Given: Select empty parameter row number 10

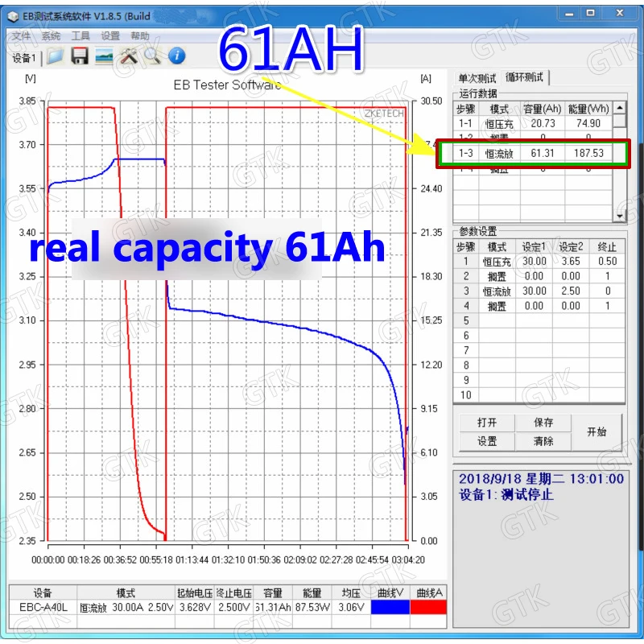Looking at the screenshot, I should (466, 395).
